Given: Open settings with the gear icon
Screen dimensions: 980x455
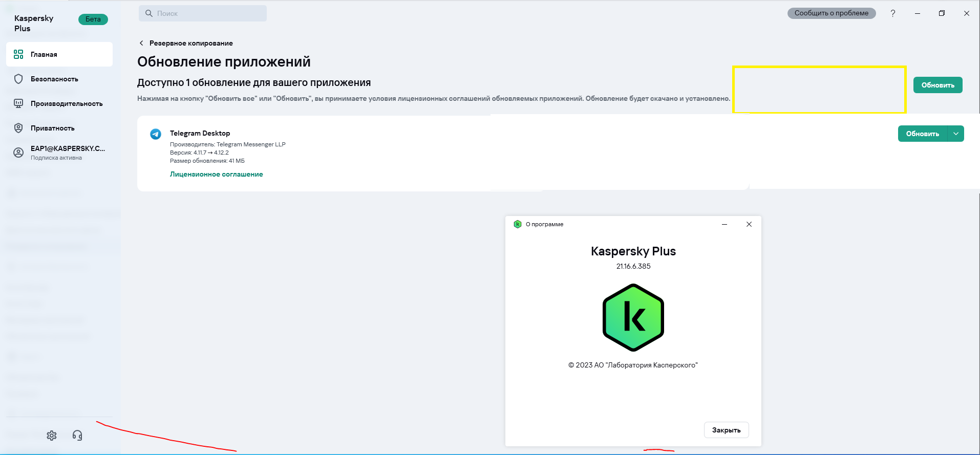Looking at the screenshot, I should coord(52,436).
